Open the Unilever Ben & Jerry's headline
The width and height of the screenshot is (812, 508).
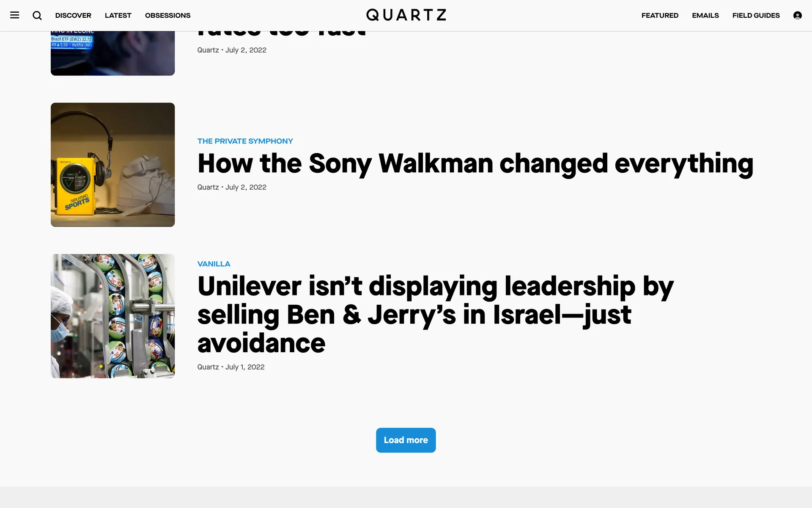tap(436, 314)
